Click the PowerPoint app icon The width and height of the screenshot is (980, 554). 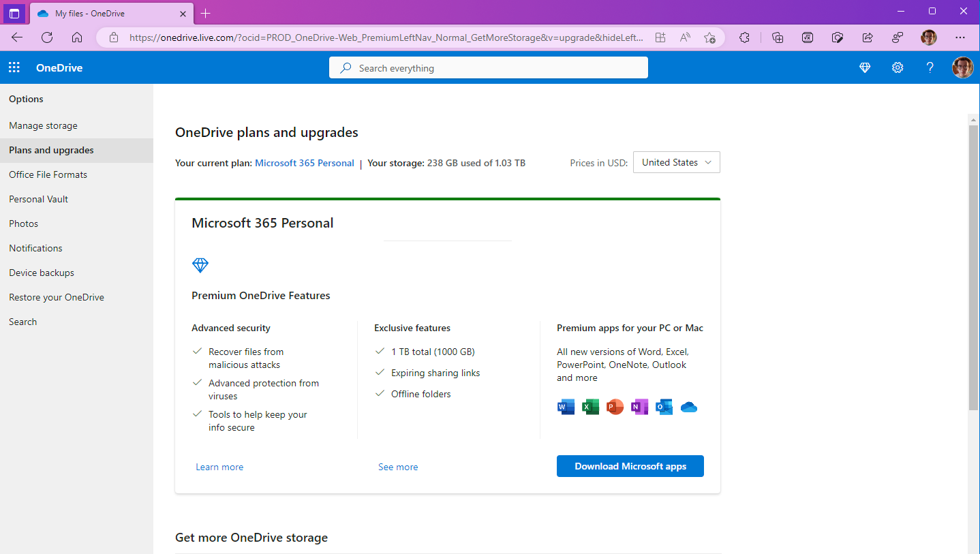pyautogui.click(x=615, y=407)
